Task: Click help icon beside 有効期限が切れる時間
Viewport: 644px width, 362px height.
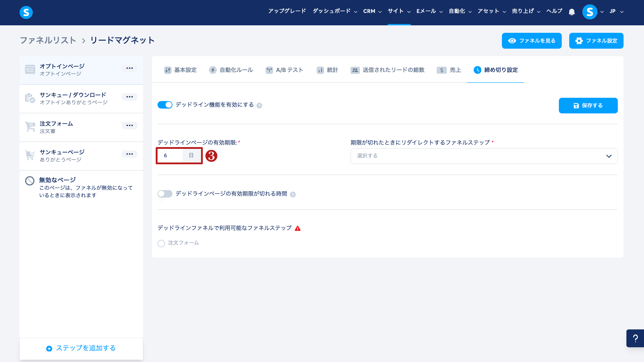Action: [x=293, y=194]
